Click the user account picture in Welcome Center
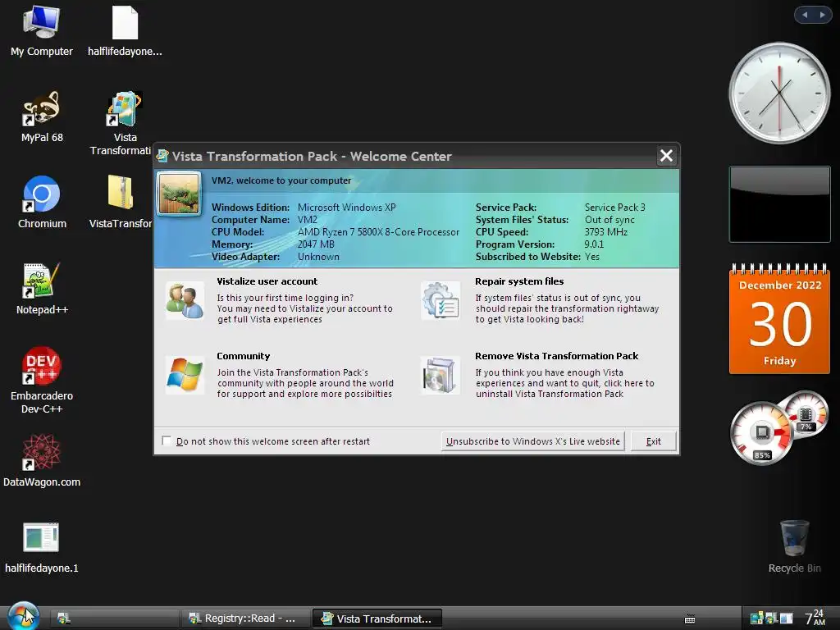The height and width of the screenshot is (630, 840). [179, 194]
